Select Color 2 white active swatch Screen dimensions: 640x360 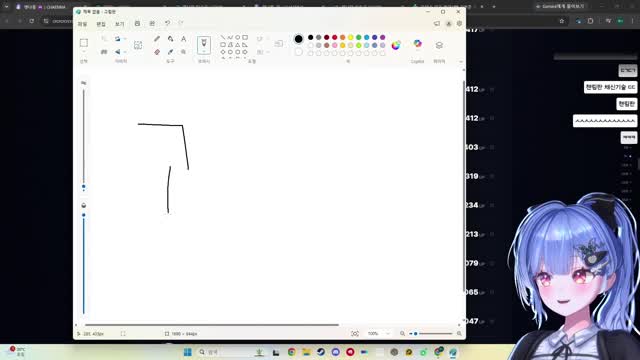tap(298, 52)
